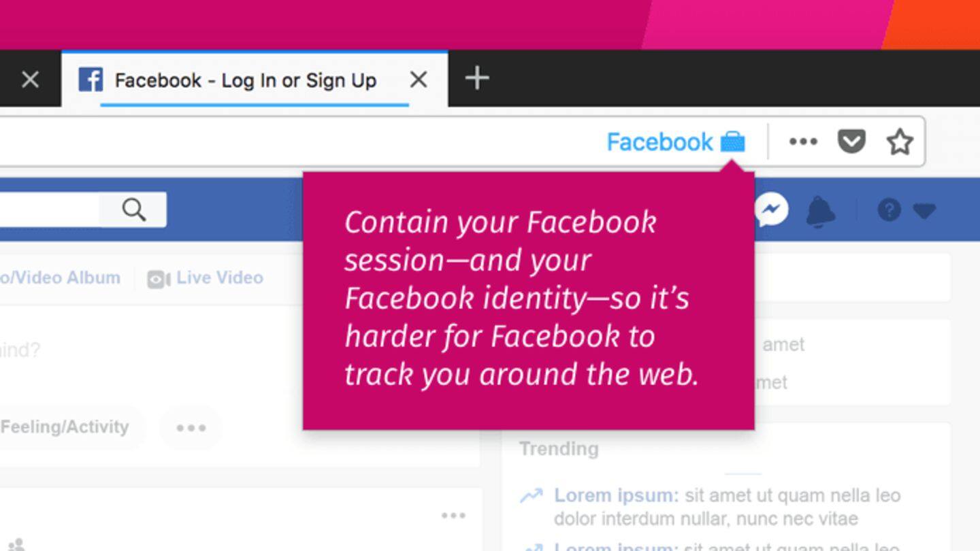Click the Facebook container briefcase icon
The image size is (980, 551).
tap(733, 141)
